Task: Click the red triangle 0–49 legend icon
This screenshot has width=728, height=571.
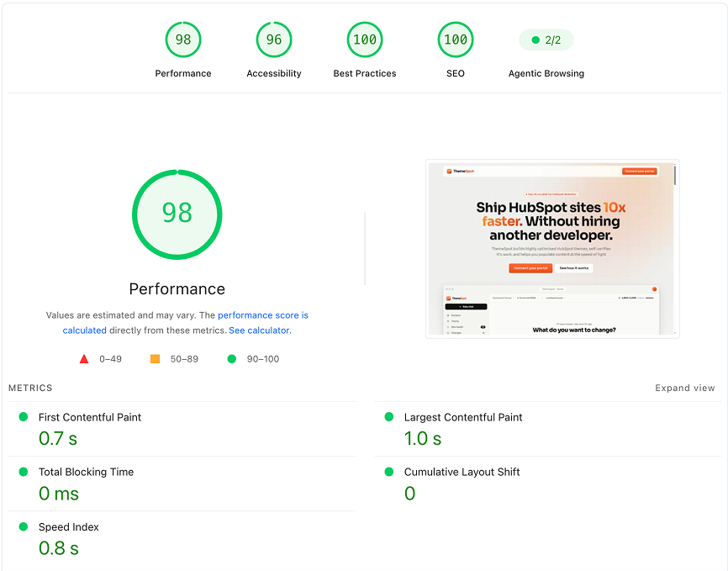Action: coord(84,359)
